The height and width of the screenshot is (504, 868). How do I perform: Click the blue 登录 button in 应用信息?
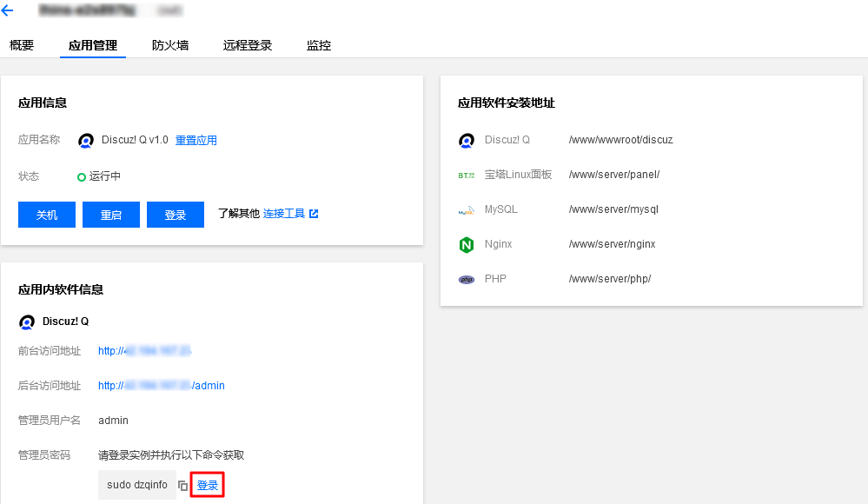[176, 215]
